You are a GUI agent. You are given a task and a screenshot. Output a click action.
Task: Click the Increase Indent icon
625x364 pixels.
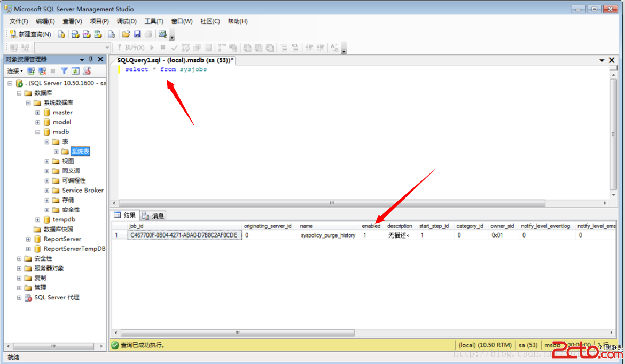(321, 48)
